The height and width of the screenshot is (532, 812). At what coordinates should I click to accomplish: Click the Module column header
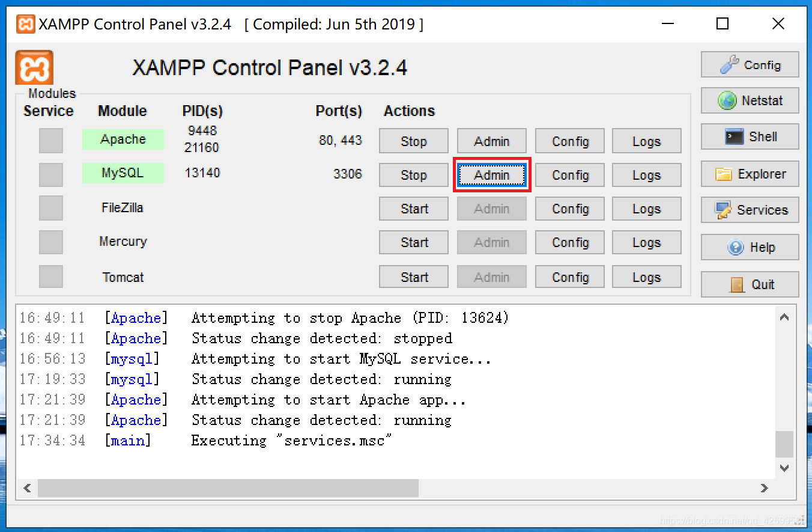(123, 111)
